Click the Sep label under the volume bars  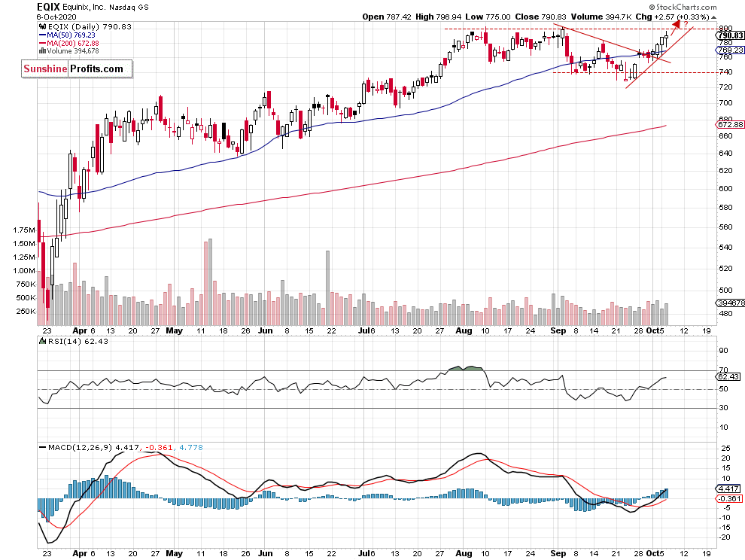(x=558, y=331)
